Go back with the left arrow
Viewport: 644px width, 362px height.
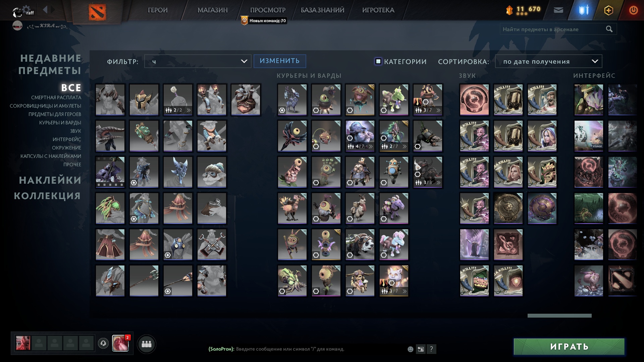pyautogui.click(x=45, y=9)
